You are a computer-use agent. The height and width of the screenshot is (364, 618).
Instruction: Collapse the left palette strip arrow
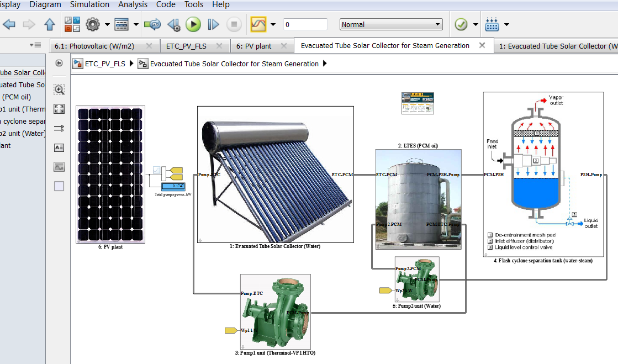(x=31, y=45)
